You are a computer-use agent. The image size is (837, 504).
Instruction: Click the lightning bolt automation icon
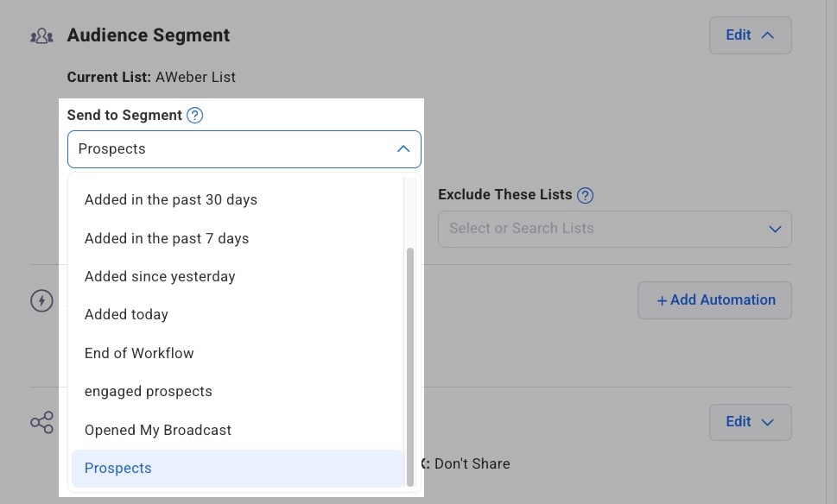point(41,300)
